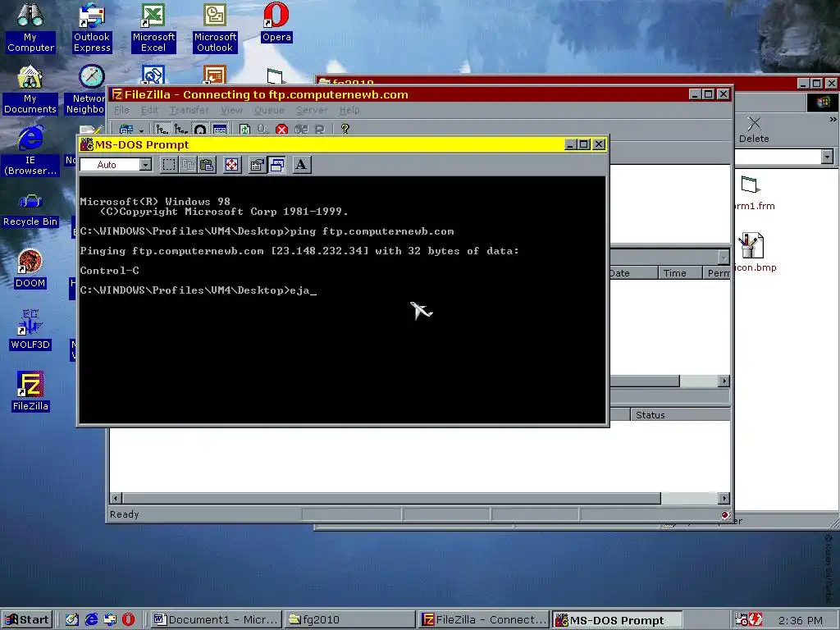The width and height of the screenshot is (840, 630).
Task: Open FileZilla Queue menu
Action: (269, 110)
